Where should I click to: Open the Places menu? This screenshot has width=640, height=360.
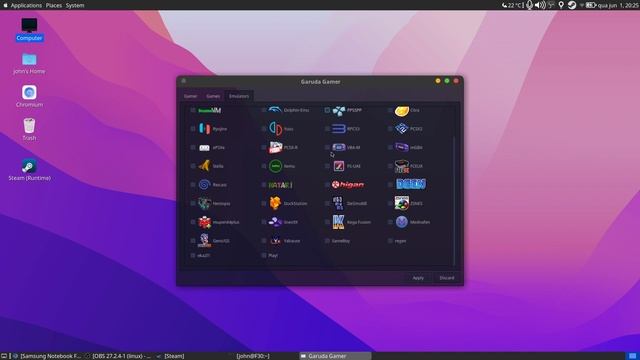tap(54, 5)
